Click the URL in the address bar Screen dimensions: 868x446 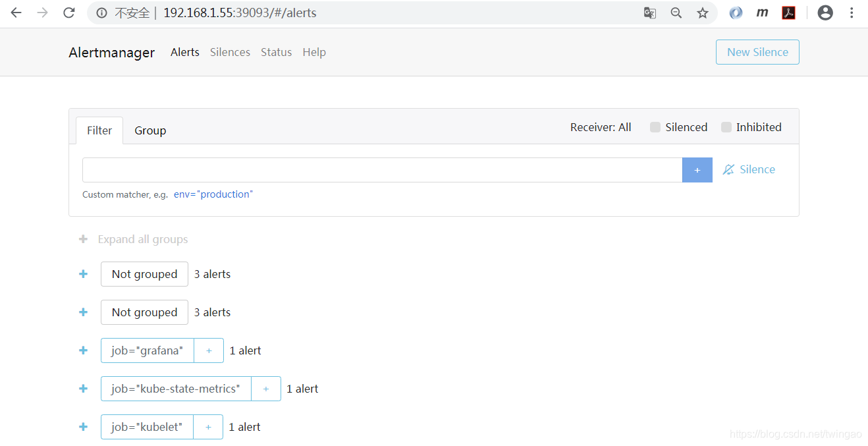pyautogui.click(x=240, y=13)
